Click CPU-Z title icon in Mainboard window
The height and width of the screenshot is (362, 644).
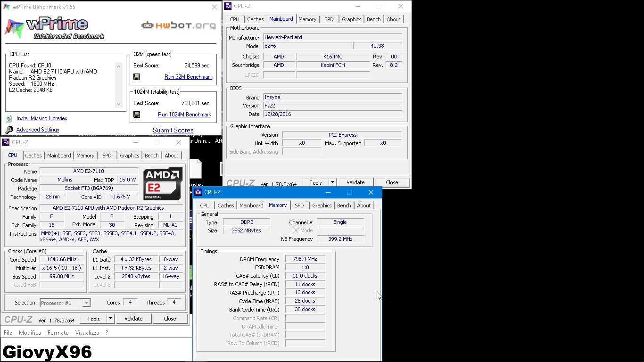(x=228, y=6)
